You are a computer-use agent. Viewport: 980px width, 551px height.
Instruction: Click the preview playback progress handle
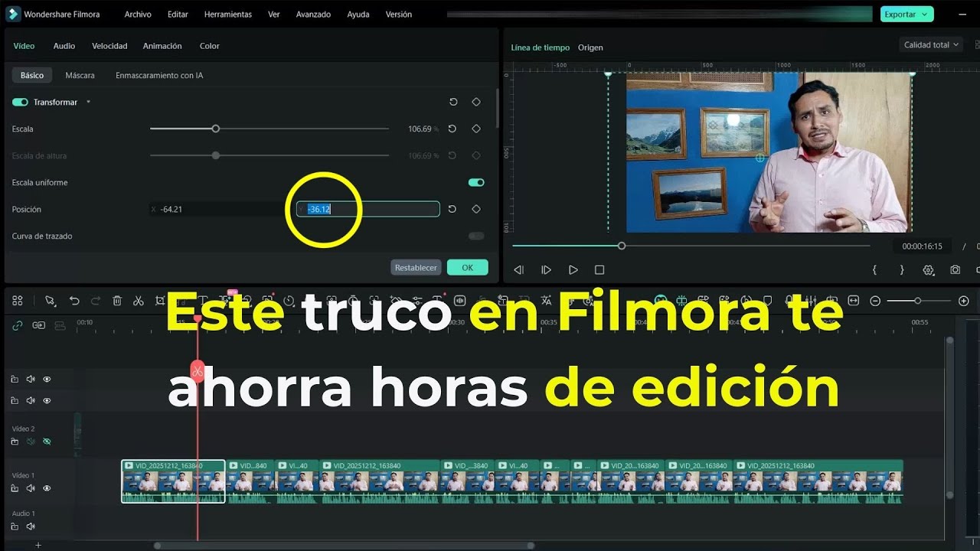click(622, 246)
